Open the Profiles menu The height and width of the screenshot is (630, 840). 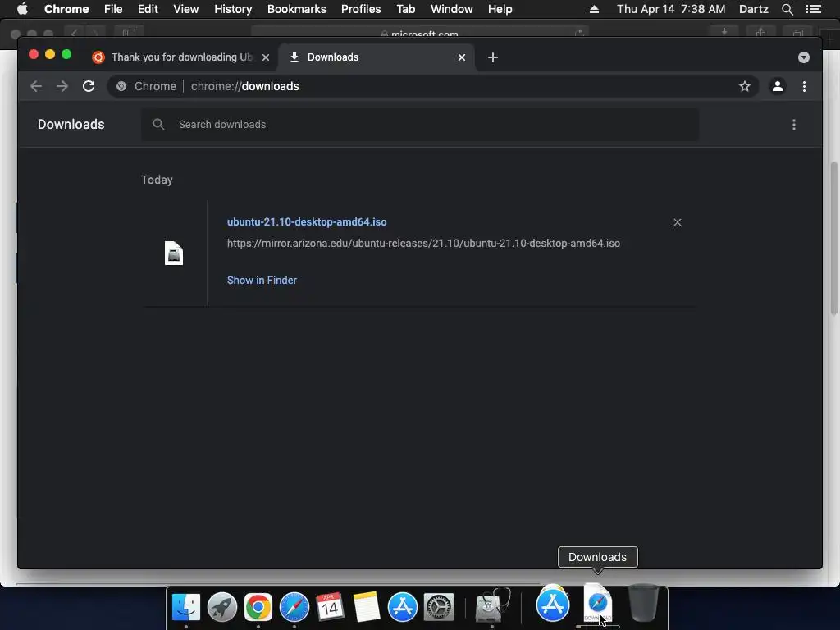(361, 9)
